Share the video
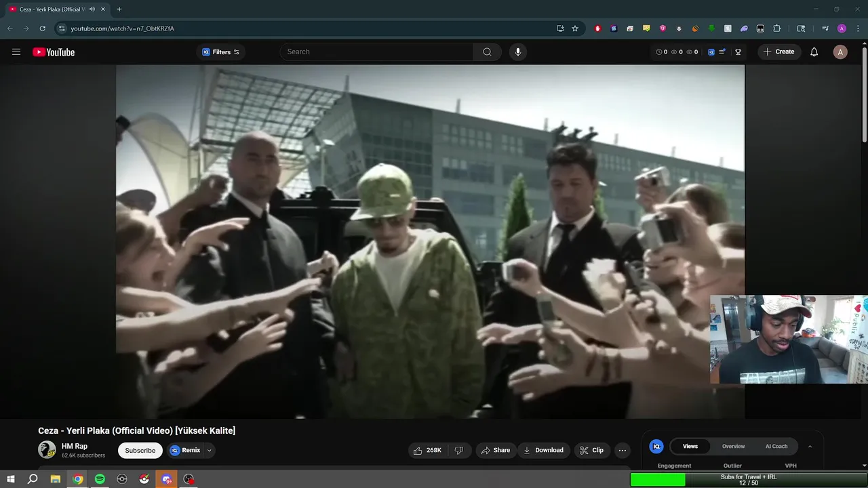 (495, 450)
